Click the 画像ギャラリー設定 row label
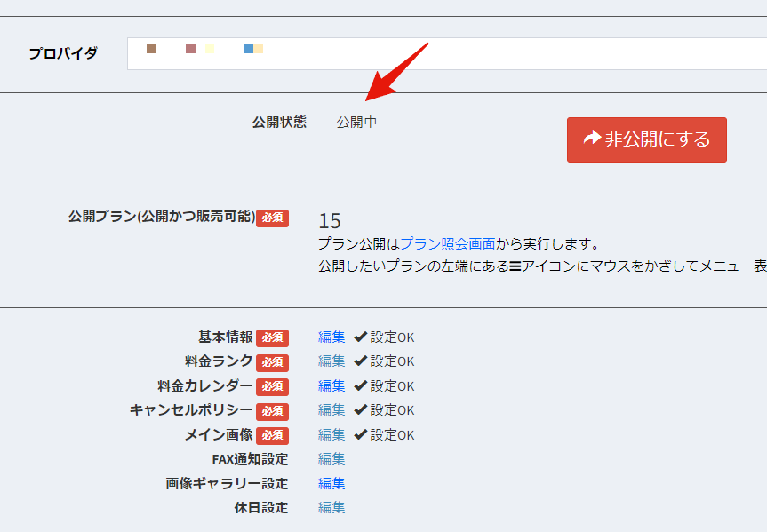Image resolution: width=767 pixels, height=532 pixels. pos(227,483)
